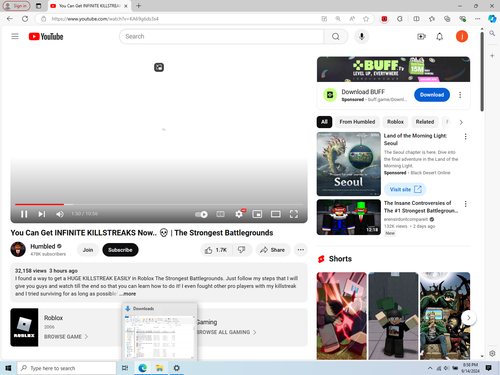Share this video

click(x=273, y=250)
